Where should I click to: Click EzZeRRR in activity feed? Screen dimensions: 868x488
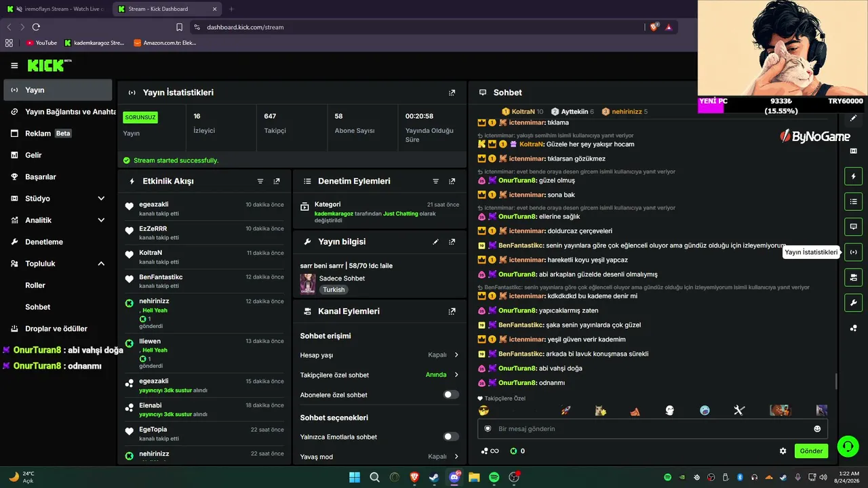pos(205,232)
